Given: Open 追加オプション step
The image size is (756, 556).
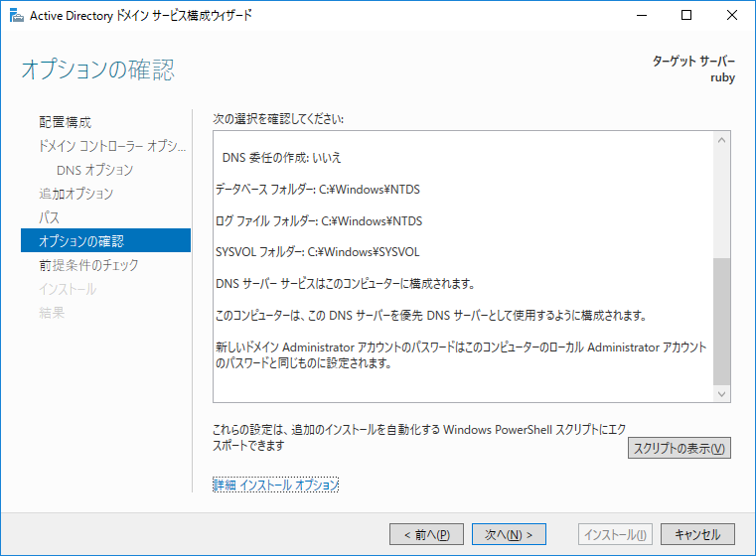Looking at the screenshot, I should 76,194.
